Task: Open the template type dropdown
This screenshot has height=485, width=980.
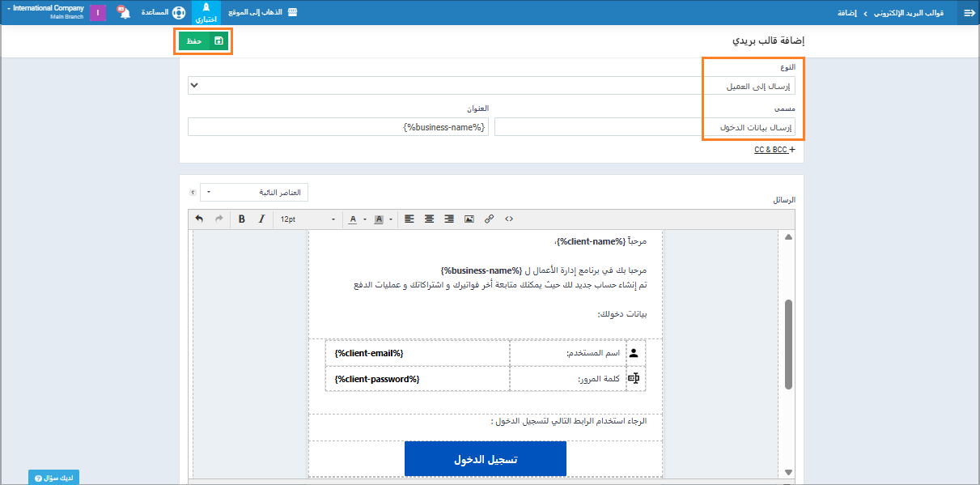Action: tap(491, 86)
